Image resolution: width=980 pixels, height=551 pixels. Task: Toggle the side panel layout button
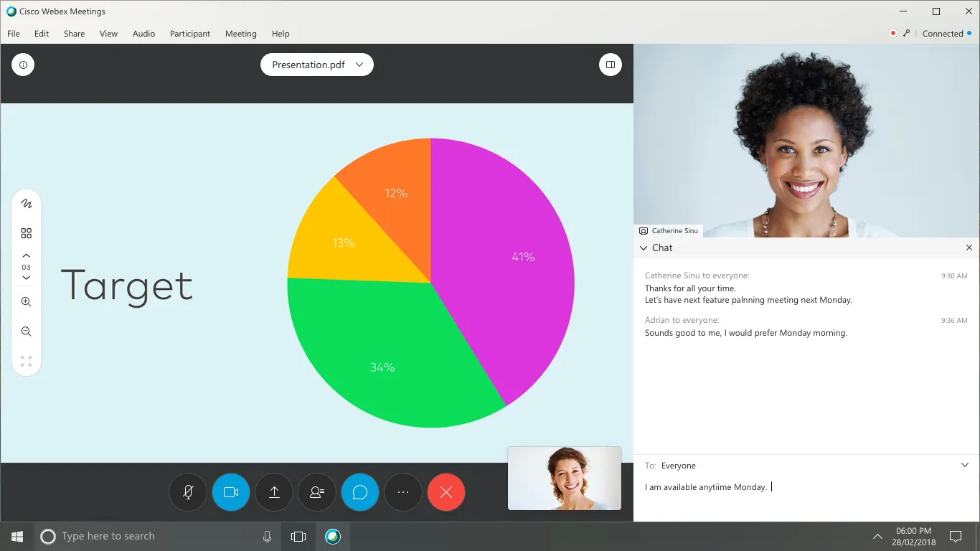coord(610,65)
